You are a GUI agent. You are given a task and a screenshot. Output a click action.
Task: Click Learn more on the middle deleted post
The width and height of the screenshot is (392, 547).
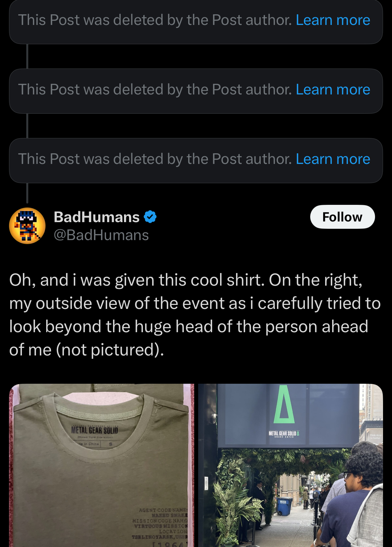point(333,89)
